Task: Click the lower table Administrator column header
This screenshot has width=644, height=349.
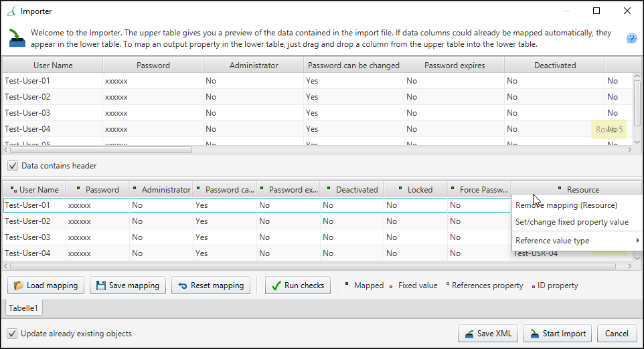Action: coord(161,190)
